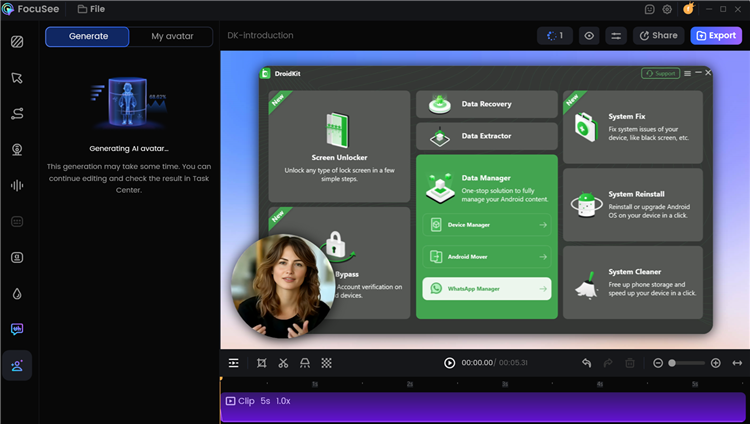Select the watermark droplet icon in the sidebar
750x424 pixels.
[17, 294]
